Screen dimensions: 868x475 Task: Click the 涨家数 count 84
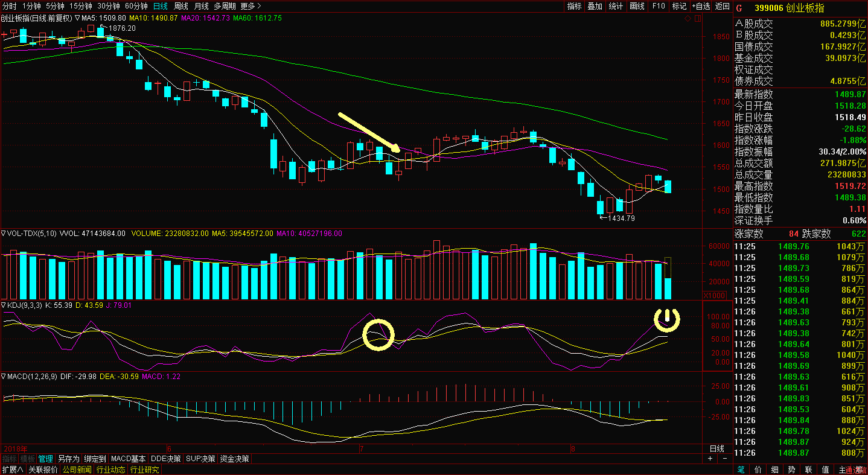(x=794, y=234)
